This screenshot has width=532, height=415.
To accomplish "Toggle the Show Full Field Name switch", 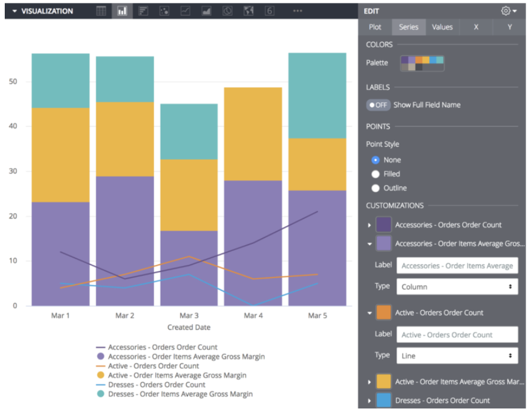I will [x=378, y=104].
